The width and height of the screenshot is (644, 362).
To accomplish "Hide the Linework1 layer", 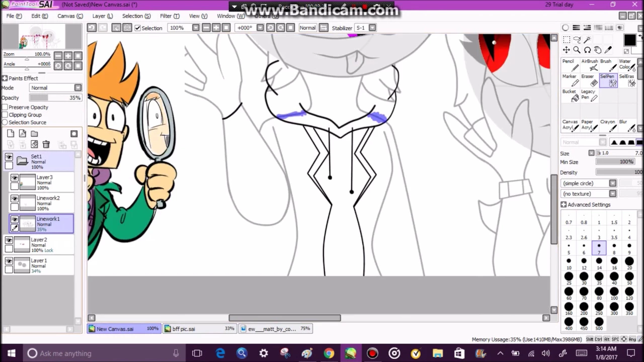I will click(15, 220).
